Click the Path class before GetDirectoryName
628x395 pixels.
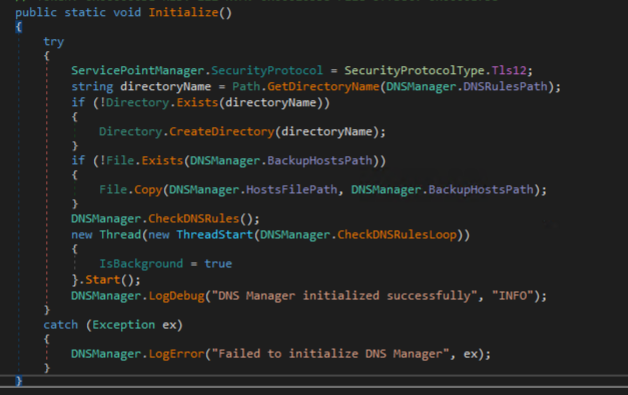pyautogui.click(x=246, y=87)
